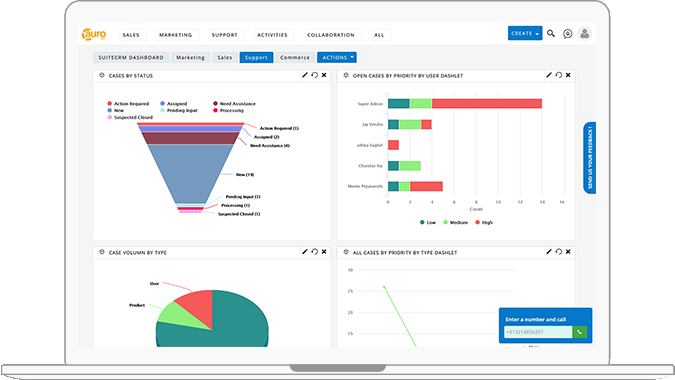This screenshot has width=675, height=380.
Task: Edit the Cases By Status dashlet
Action: [x=305, y=75]
